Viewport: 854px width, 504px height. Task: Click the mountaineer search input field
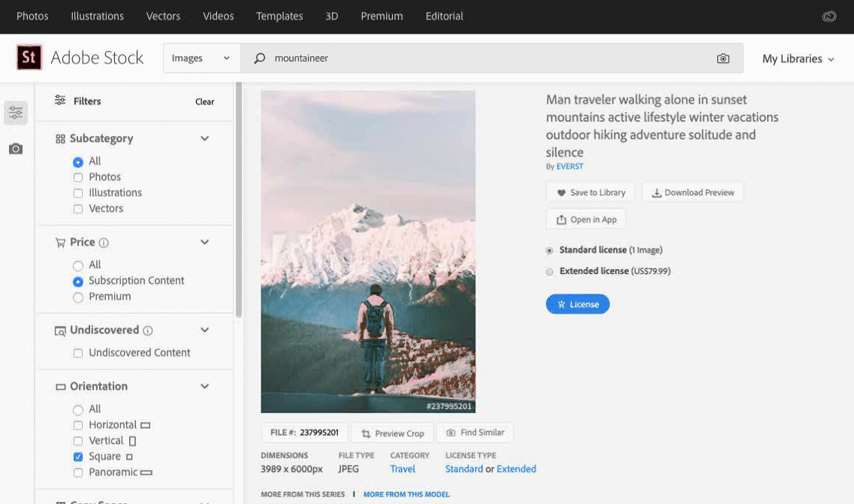click(x=490, y=58)
